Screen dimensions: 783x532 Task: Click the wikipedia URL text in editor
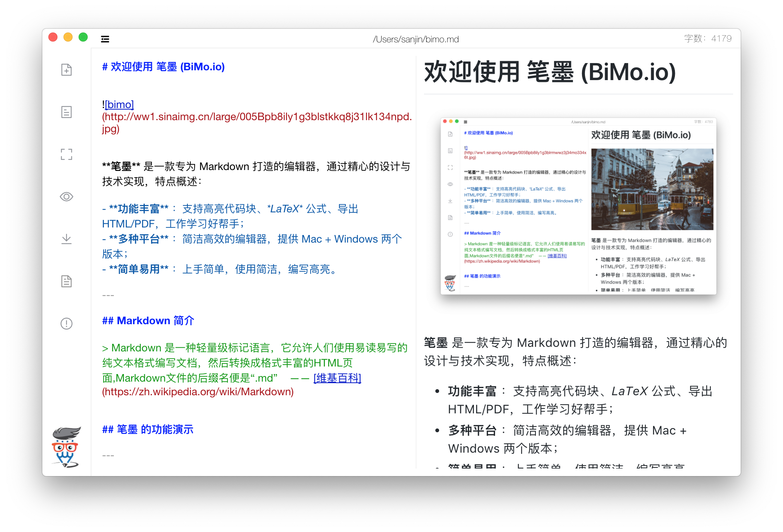click(198, 391)
